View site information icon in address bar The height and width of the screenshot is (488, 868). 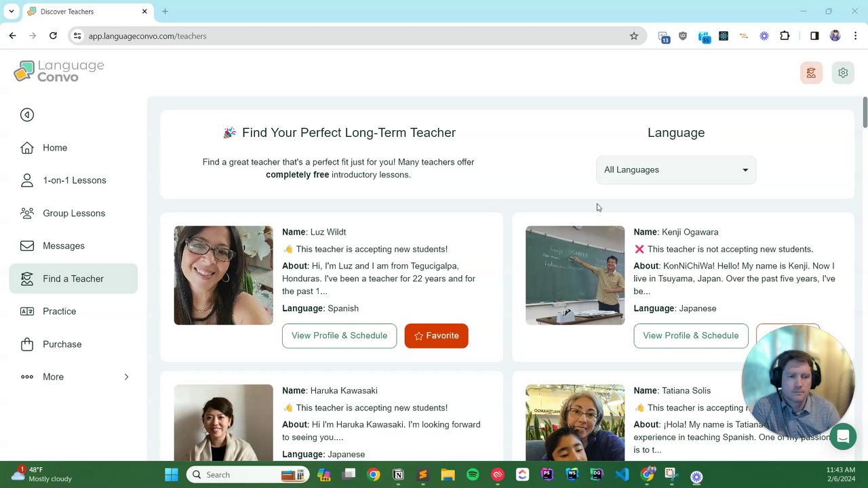point(77,36)
